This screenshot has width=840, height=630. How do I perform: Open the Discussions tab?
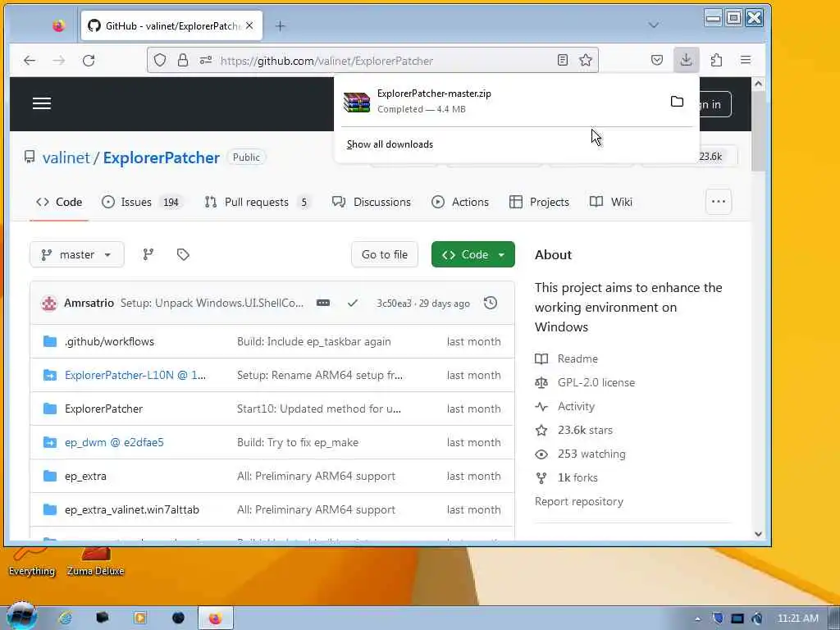(x=372, y=202)
